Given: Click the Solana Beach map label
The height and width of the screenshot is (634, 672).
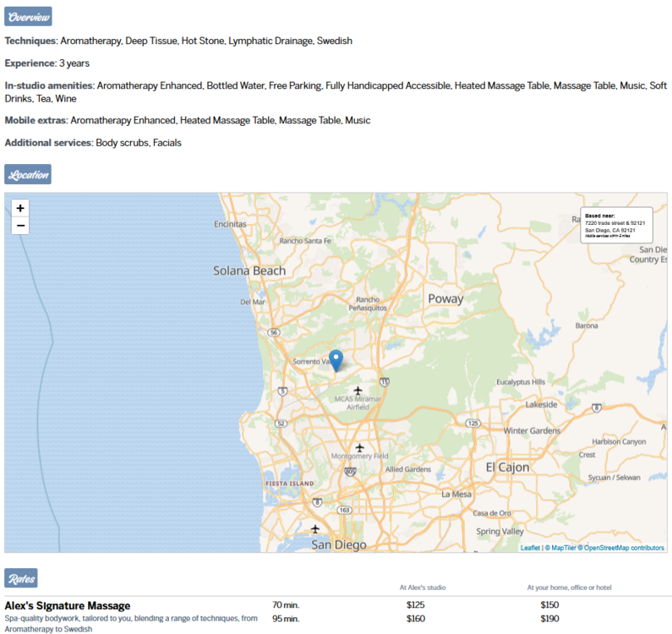Looking at the screenshot, I should pyautogui.click(x=249, y=271).
